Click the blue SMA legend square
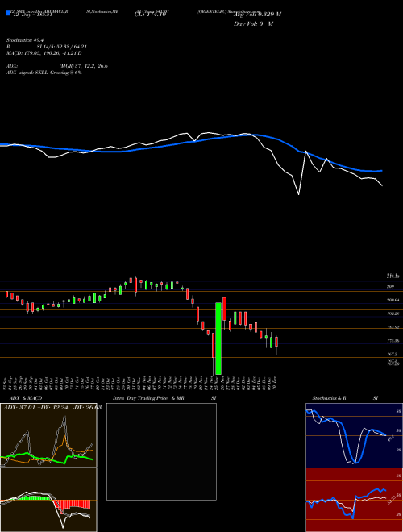The image size is (403, 532). point(8,14)
